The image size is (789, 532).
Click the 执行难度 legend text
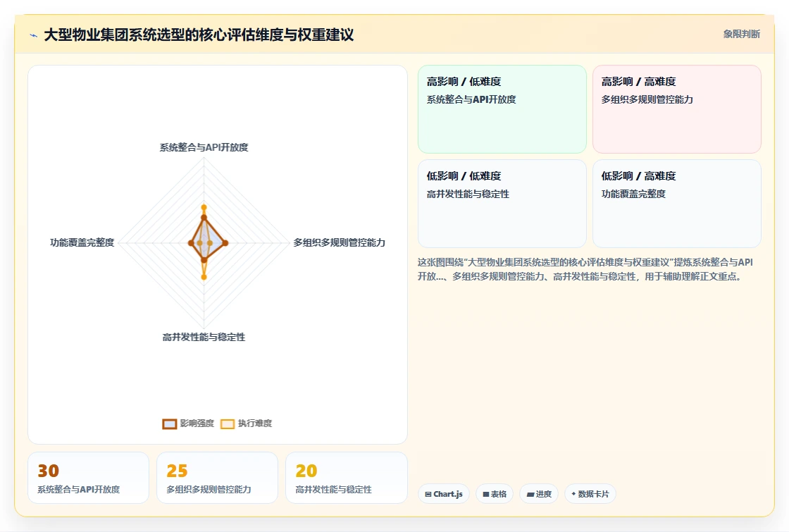pyautogui.click(x=254, y=423)
